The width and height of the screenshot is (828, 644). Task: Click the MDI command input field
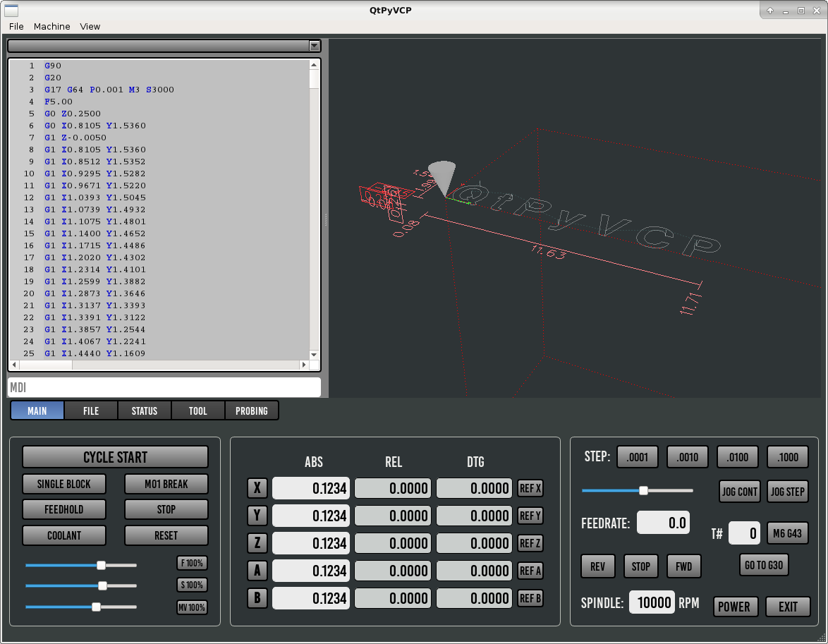pos(164,387)
